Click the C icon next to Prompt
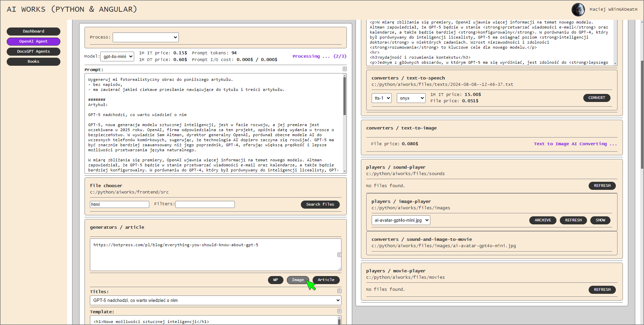The width and height of the screenshot is (644, 325). point(344,69)
